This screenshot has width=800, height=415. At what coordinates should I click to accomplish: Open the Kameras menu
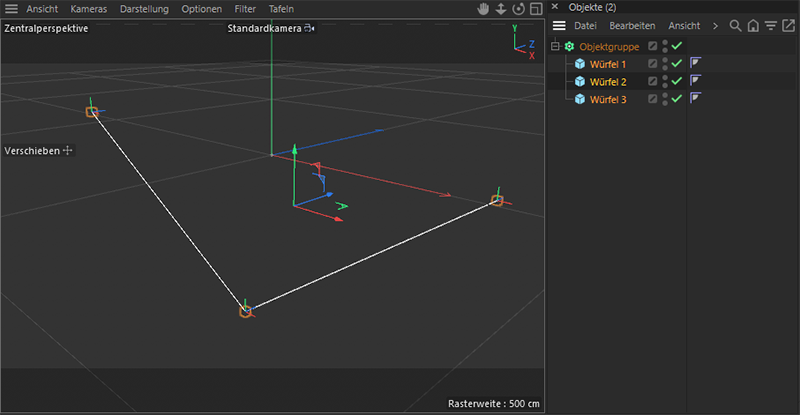coord(88,9)
